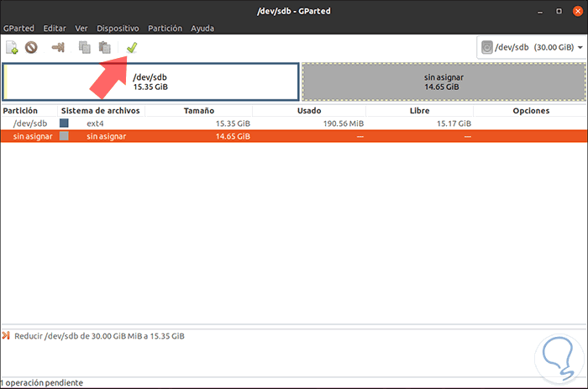Click the Opciones column header

point(531,111)
